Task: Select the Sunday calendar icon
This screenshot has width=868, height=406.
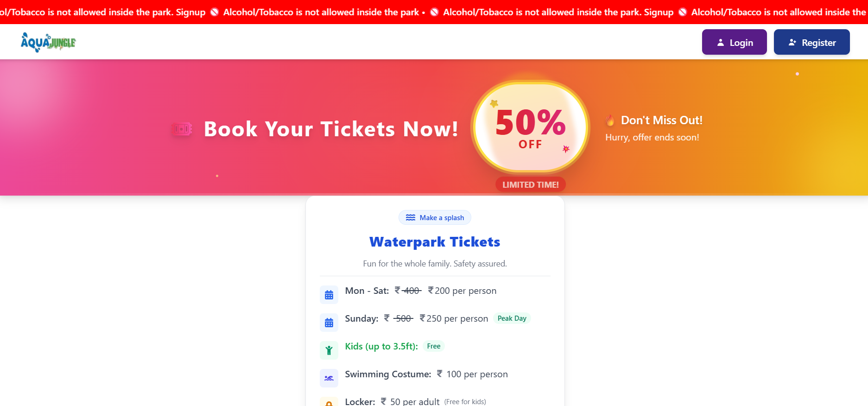Action: click(x=329, y=322)
